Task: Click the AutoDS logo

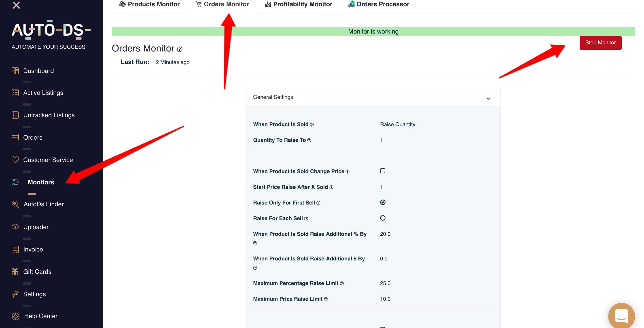Action: [x=51, y=30]
